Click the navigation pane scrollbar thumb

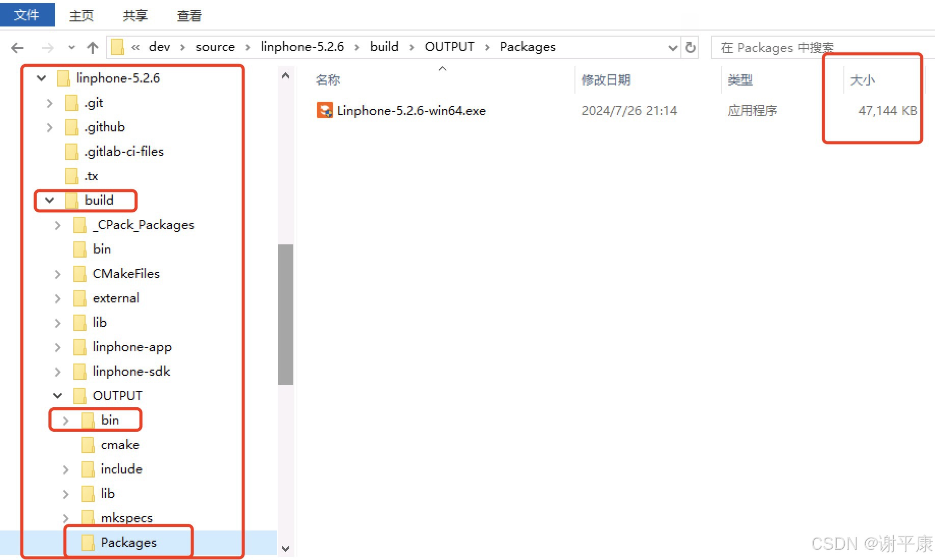point(286,315)
